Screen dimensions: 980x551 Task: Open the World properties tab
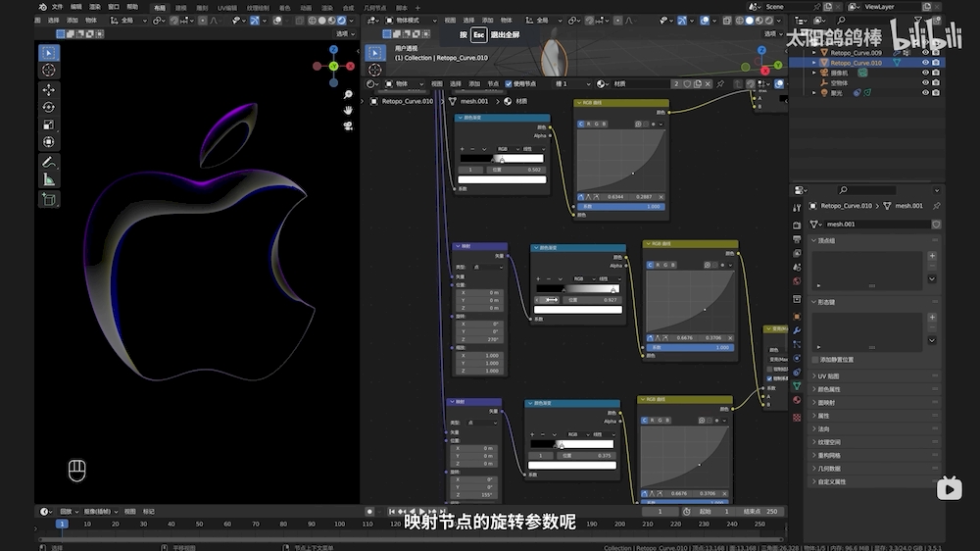click(x=797, y=282)
